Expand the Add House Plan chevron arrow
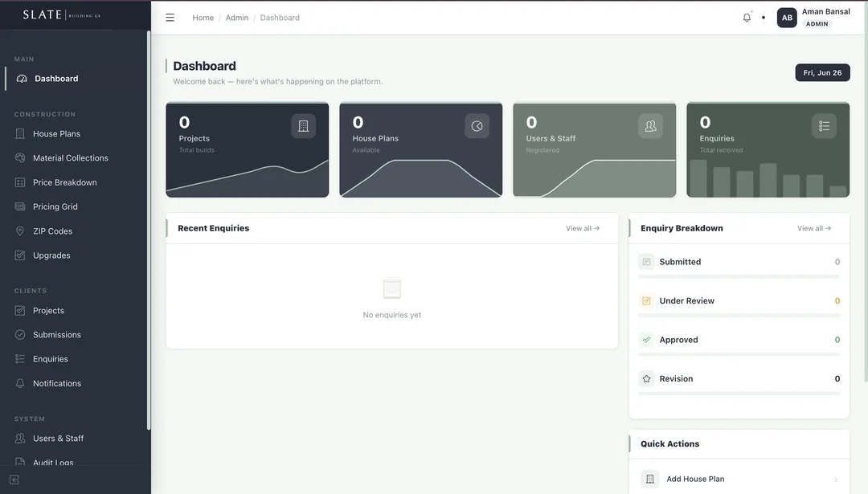The height and width of the screenshot is (494, 868). pyautogui.click(x=836, y=480)
